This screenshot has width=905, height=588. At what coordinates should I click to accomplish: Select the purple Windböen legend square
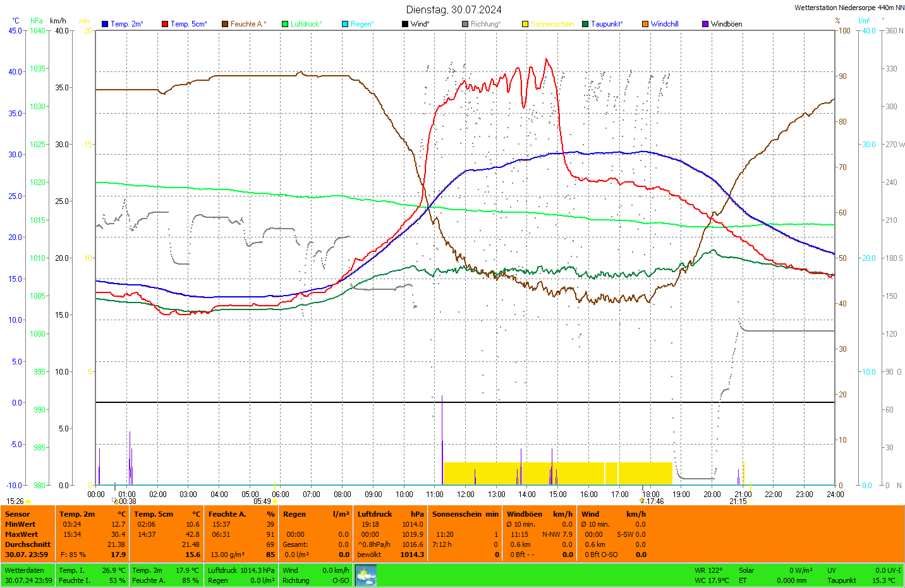(705, 24)
